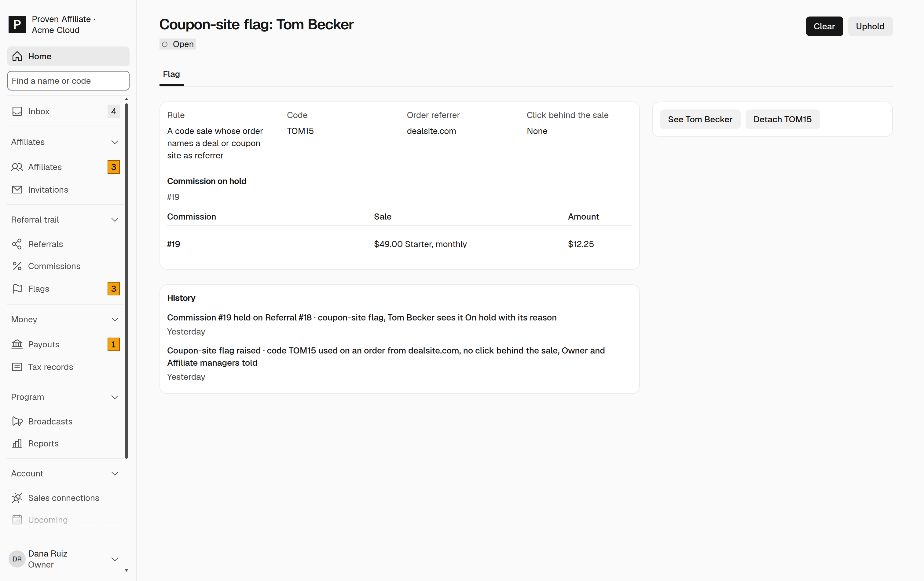The image size is (924, 581).
Task: Click the dealsite.com referrer value
Action: tap(431, 131)
